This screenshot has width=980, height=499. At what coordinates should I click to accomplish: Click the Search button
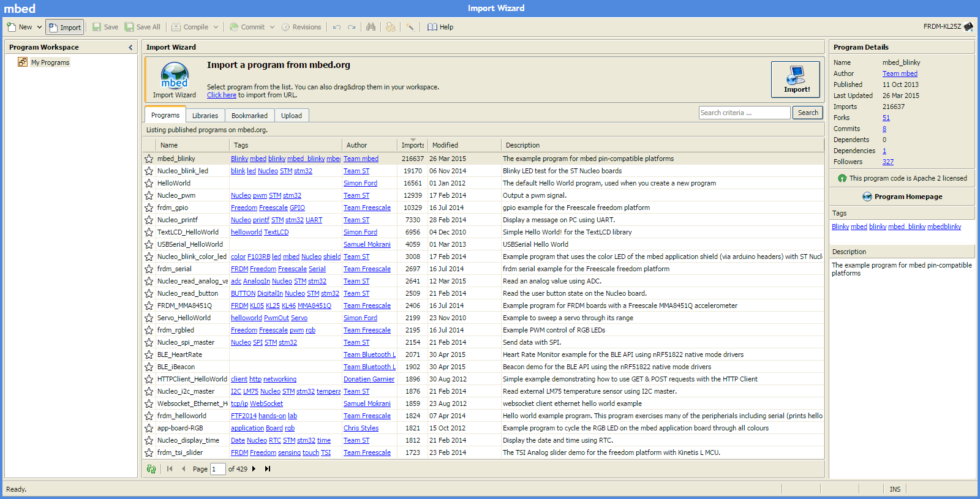click(x=808, y=113)
